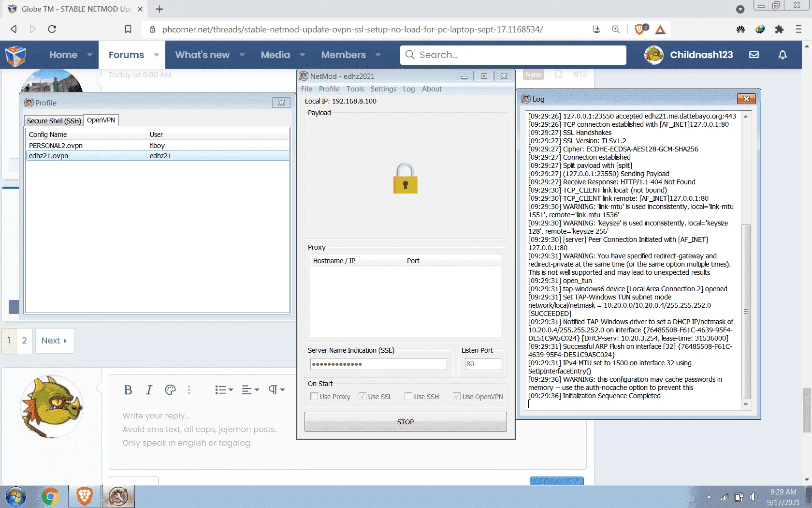812x508 pixels.
Task: Open the NetMod Tools menu
Action: [355, 89]
